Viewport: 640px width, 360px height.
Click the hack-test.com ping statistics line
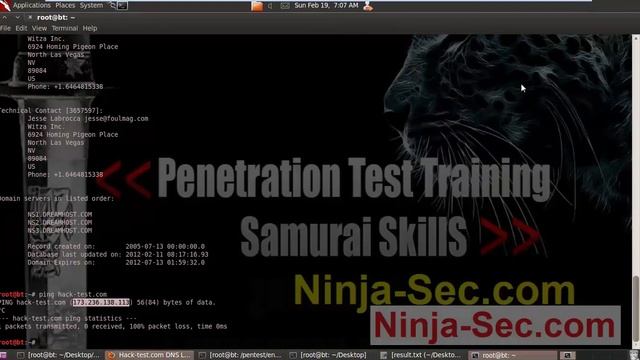click(x=69, y=318)
